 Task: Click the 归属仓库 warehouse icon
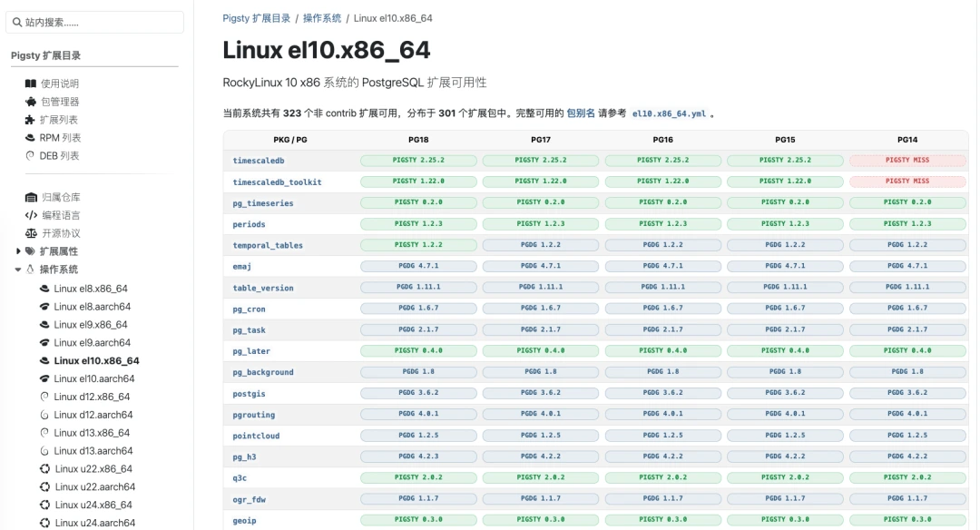pyautogui.click(x=31, y=197)
